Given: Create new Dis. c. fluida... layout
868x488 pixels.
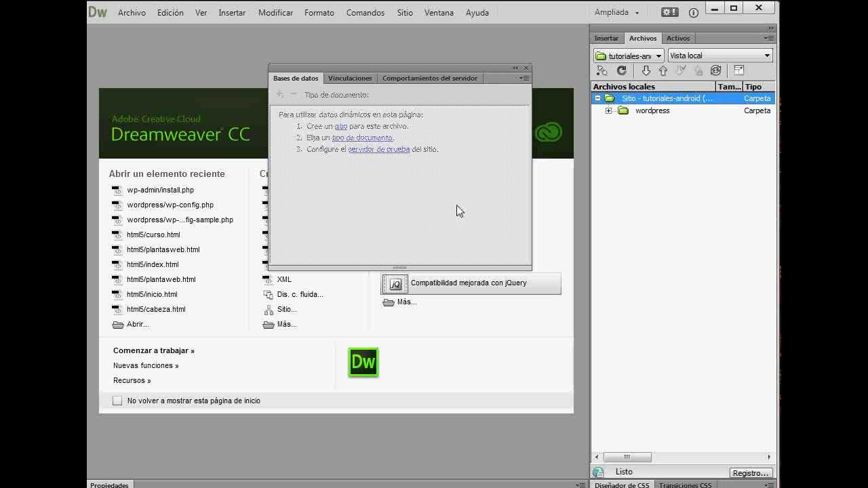Looking at the screenshot, I should point(300,294).
